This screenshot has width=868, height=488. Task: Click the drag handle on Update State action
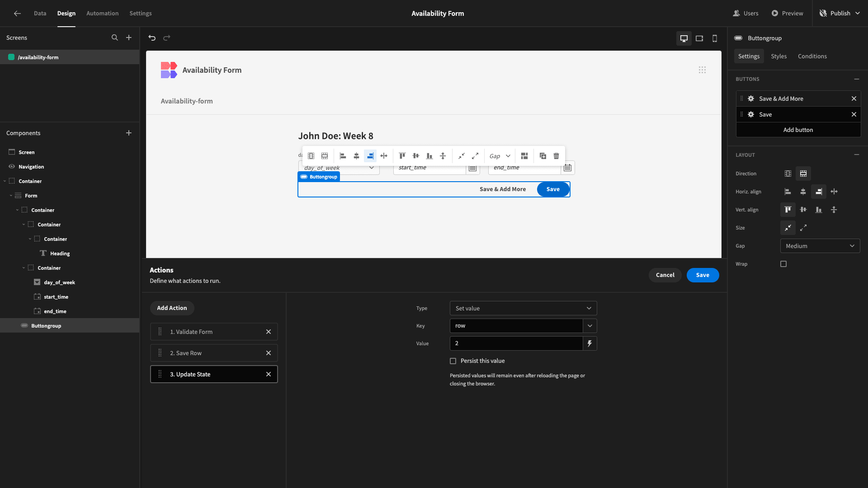tap(160, 374)
